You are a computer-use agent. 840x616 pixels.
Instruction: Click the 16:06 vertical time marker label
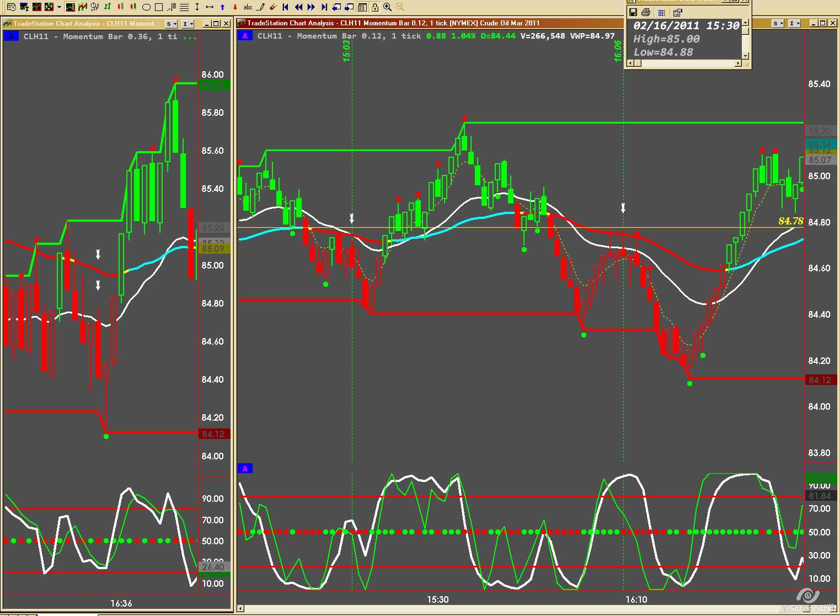click(618, 51)
